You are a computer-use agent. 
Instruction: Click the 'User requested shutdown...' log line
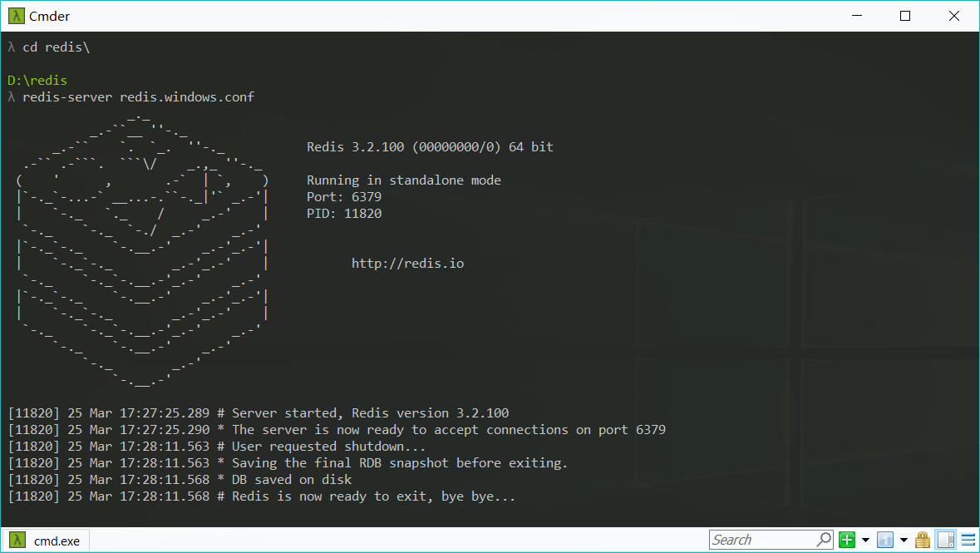(x=217, y=447)
